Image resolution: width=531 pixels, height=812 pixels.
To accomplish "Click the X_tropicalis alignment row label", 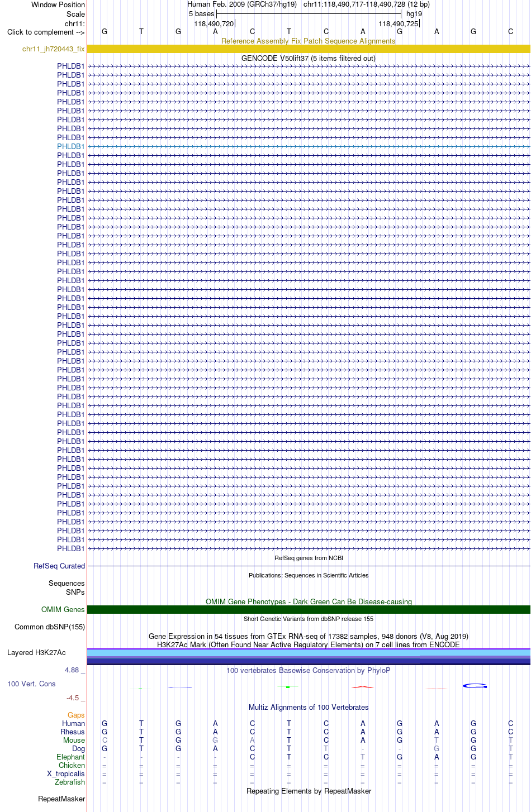I will pyautogui.click(x=66, y=773).
